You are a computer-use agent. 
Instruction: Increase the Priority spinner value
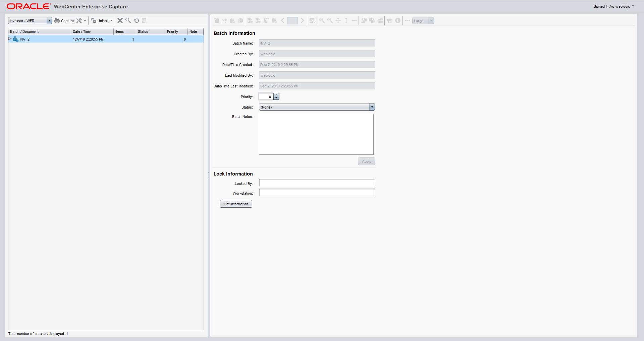276,95
